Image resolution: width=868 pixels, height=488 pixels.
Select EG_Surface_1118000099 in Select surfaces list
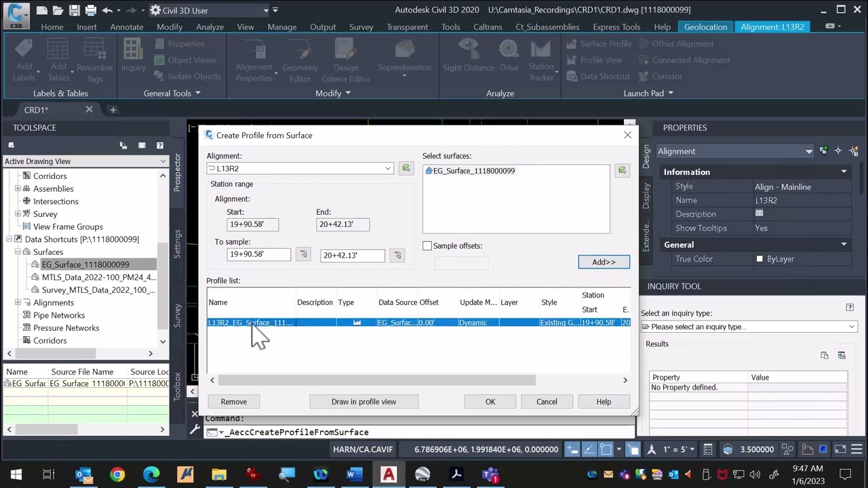tap(474, 171)
